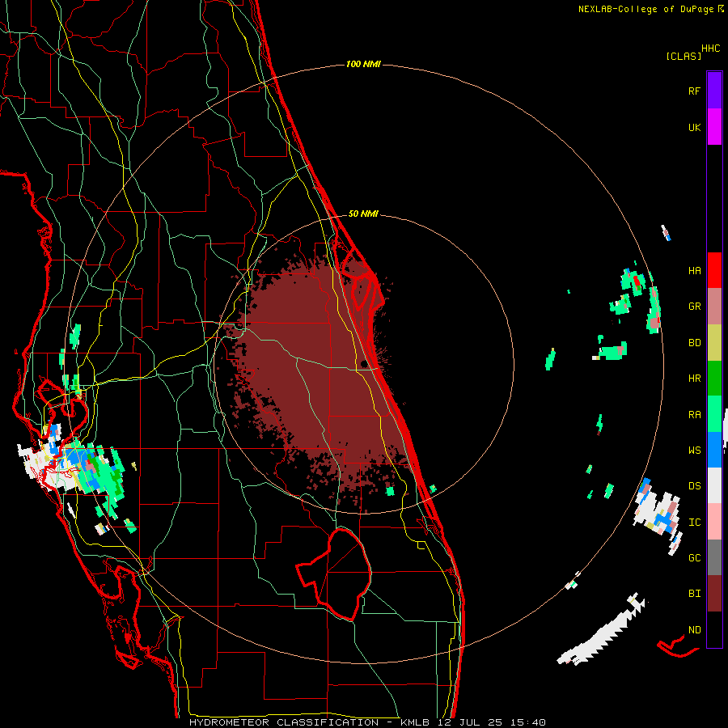Click the HA red legend swatch

coord(714,270)
